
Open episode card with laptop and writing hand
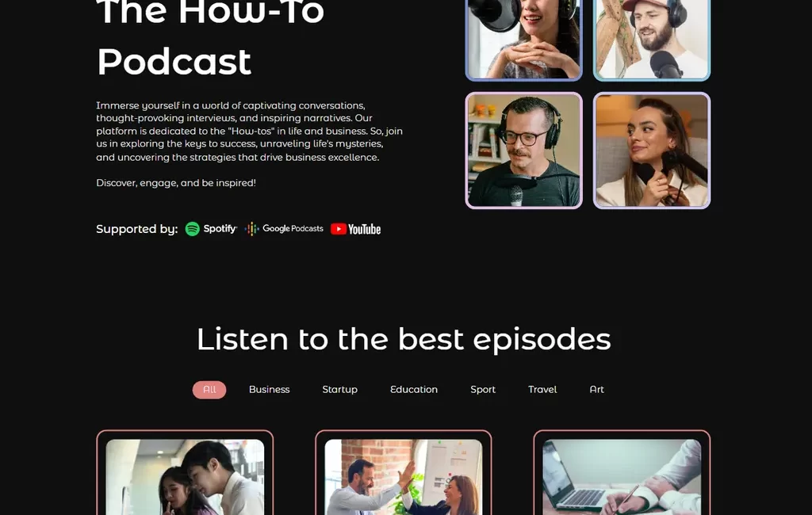pos(622,472)
